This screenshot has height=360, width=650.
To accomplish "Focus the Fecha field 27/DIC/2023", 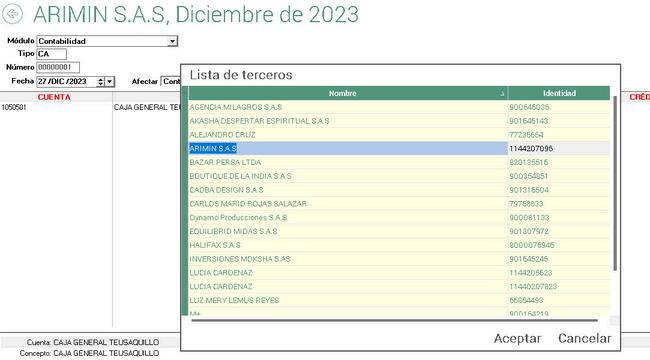I will coord(66,82).
